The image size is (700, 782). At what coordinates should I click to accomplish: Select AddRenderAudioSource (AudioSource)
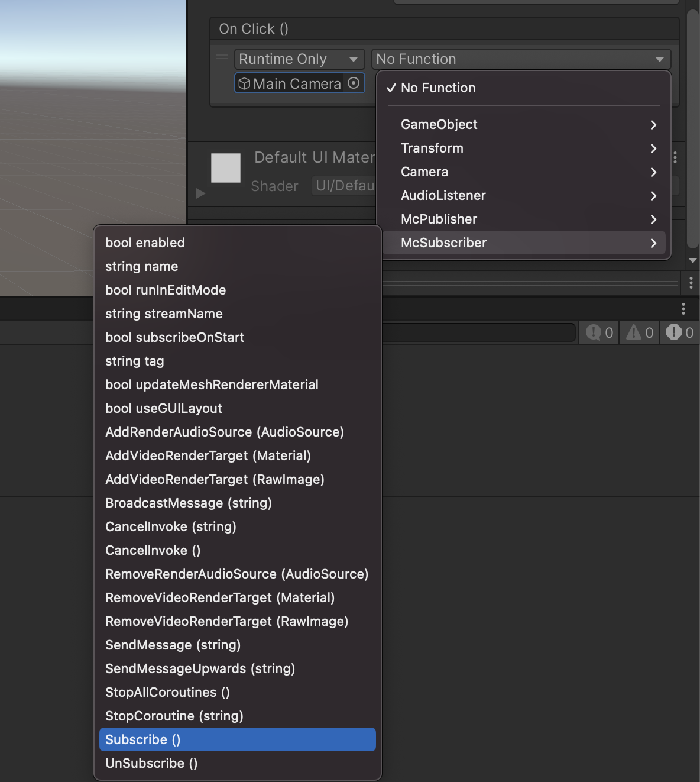tap(238, 432)
